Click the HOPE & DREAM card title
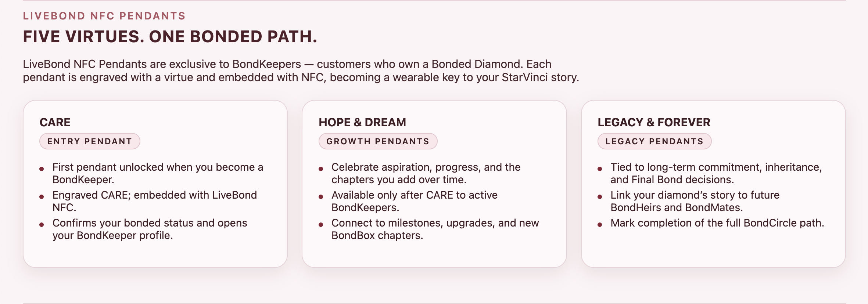This screenshot has height=304, width=868. 362,122
